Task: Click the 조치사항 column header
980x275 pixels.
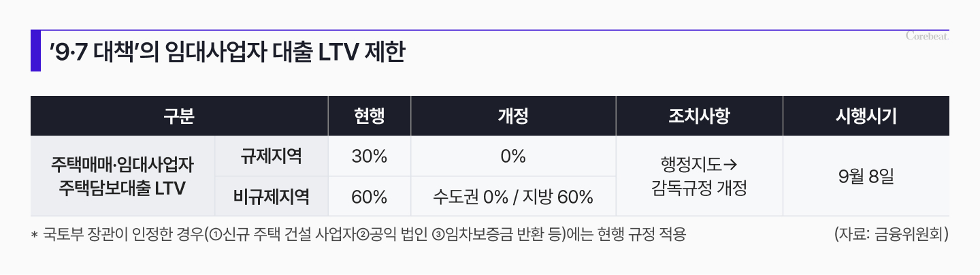Action: coord(699,116)
